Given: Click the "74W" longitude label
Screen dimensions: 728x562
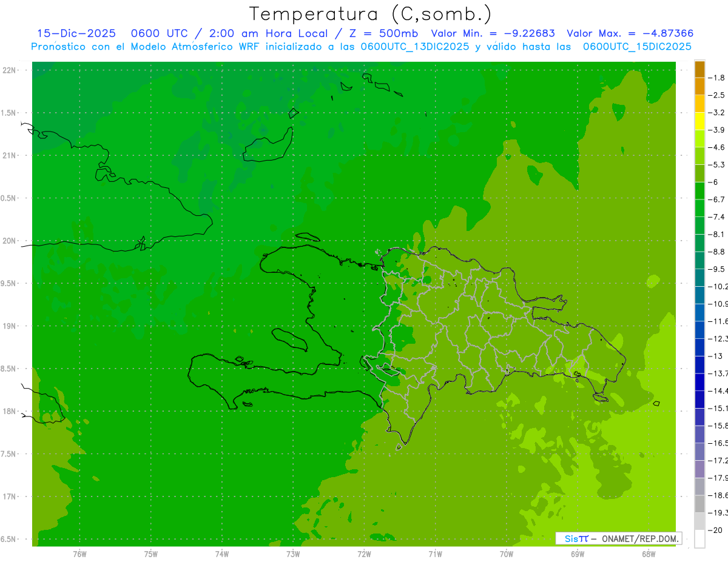Looking at the screenshot, I should pyautogui.click(x=222, y=554).
